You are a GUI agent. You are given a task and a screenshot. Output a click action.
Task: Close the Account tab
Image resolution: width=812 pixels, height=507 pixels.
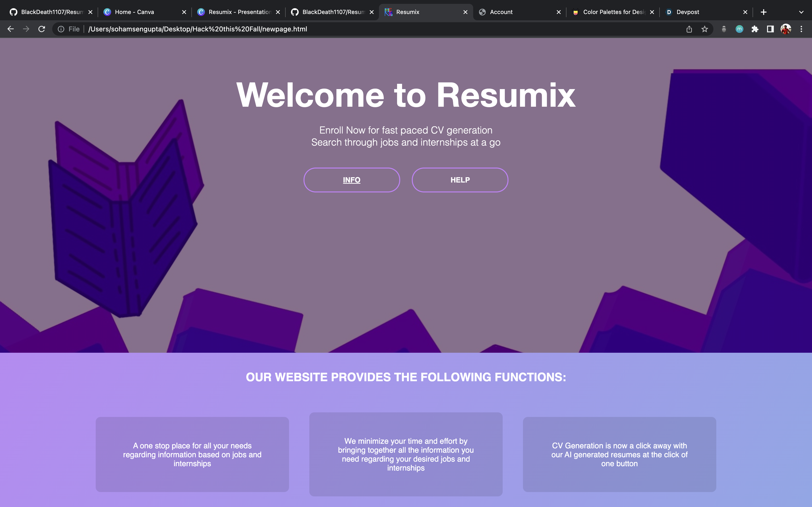click(559, 12)
